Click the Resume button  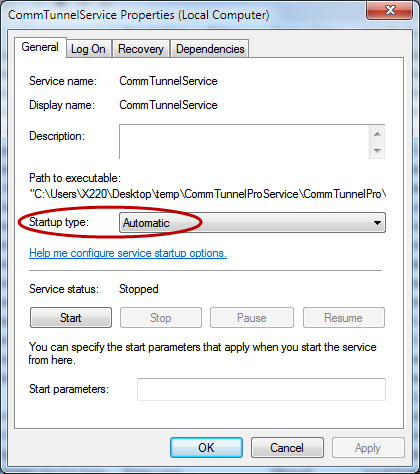pos(343,318)
